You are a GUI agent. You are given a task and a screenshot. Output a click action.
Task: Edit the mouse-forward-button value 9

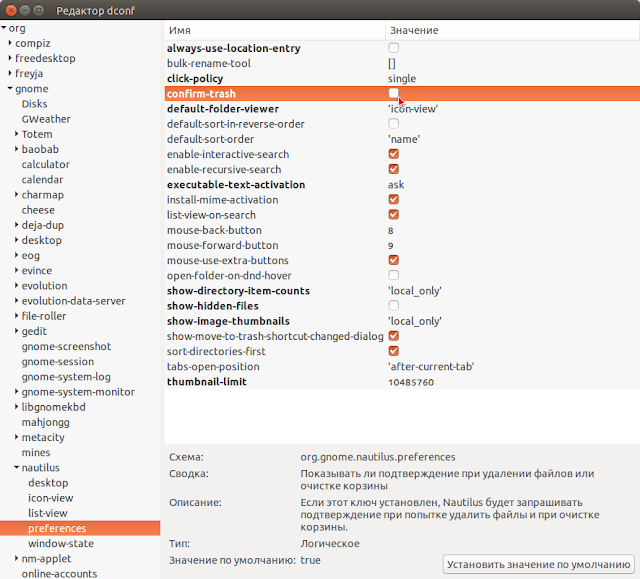[391, 246]
